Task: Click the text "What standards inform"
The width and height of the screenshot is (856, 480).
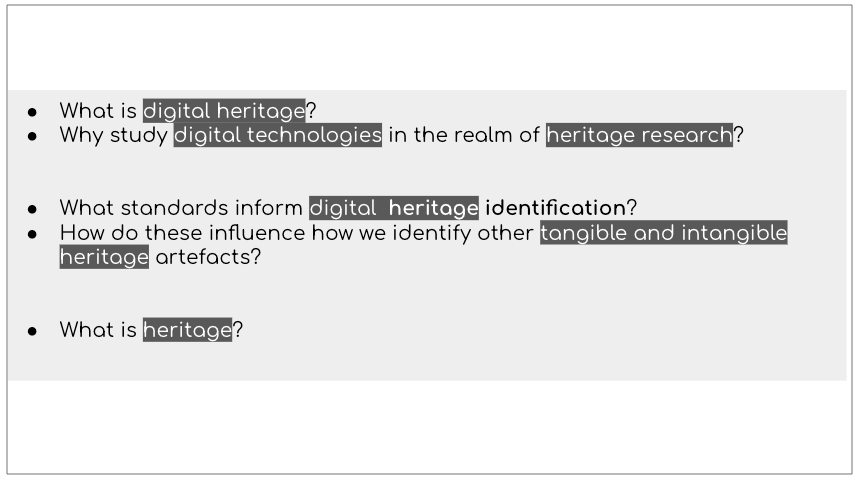Action: [181, 208]
